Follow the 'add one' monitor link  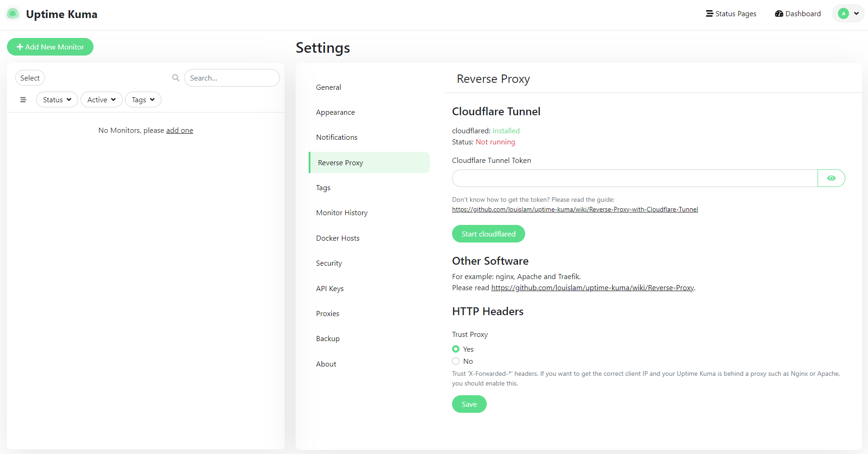pyautogui.click(x=180, y=131)
